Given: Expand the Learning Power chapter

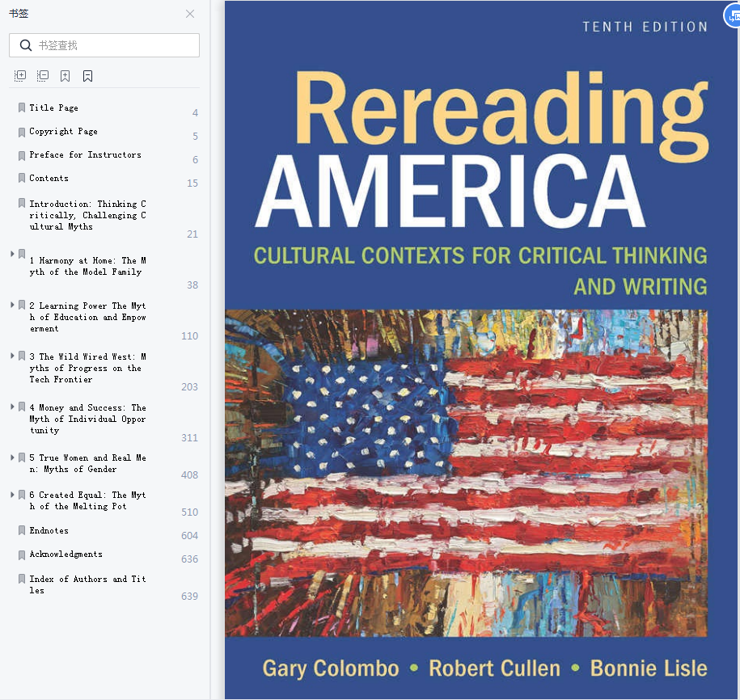Looking at the screenshot, I should (12, 305).
